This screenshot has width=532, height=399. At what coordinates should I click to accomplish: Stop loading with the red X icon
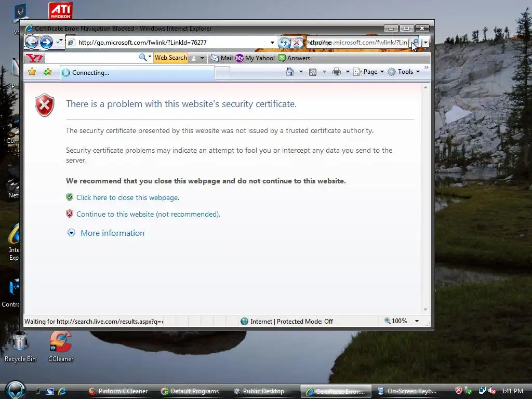pos(297,43)
